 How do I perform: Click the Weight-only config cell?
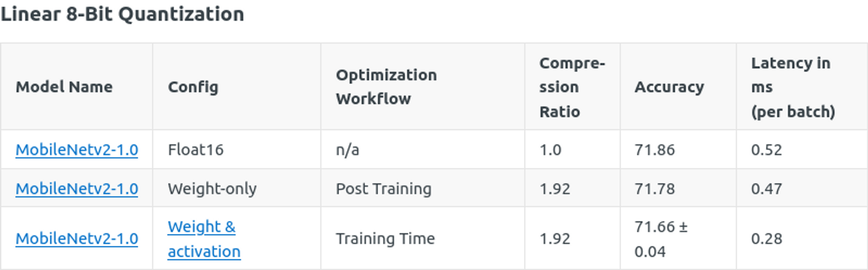(x=212, y=189)
